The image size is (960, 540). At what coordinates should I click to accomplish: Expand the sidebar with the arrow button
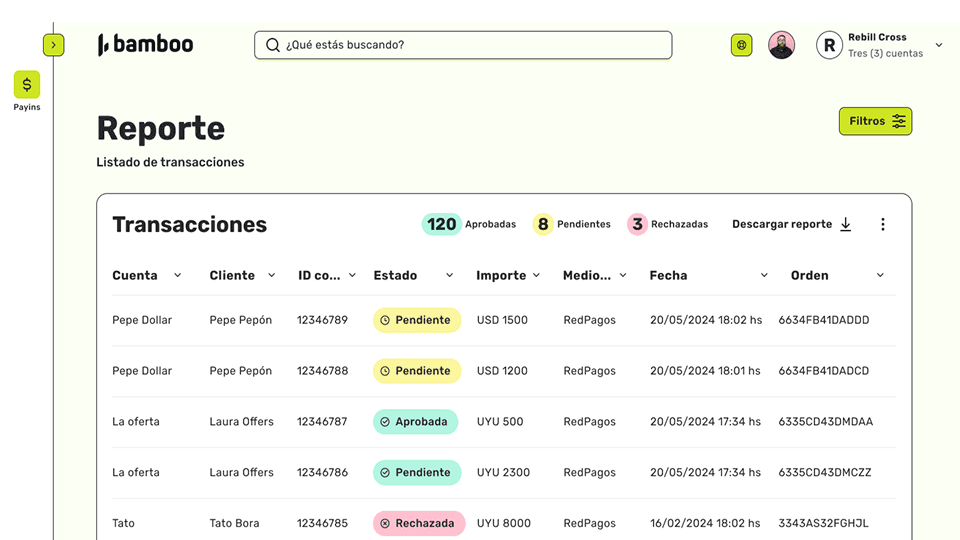(x=53, y=45)
